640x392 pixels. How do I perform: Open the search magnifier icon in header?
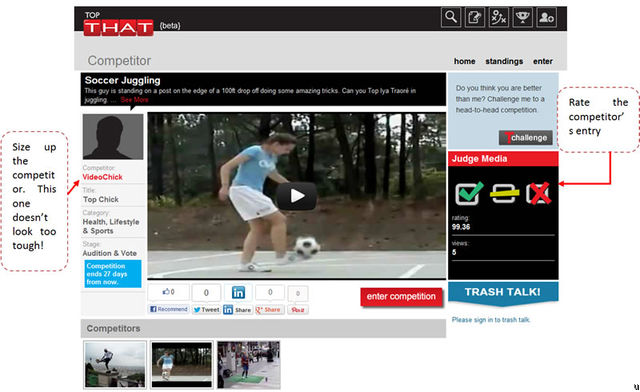(x=451, y=18)
